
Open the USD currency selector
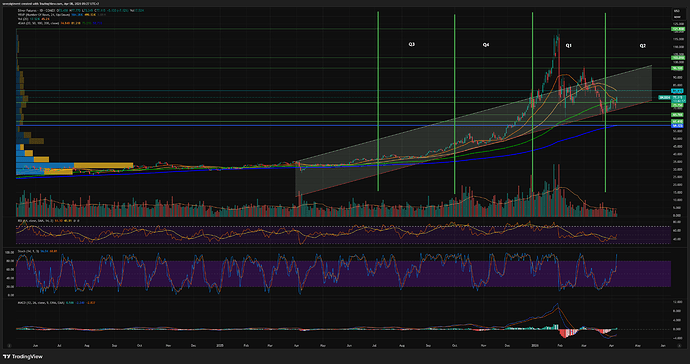pyautogui.click(x=676, y=11)
